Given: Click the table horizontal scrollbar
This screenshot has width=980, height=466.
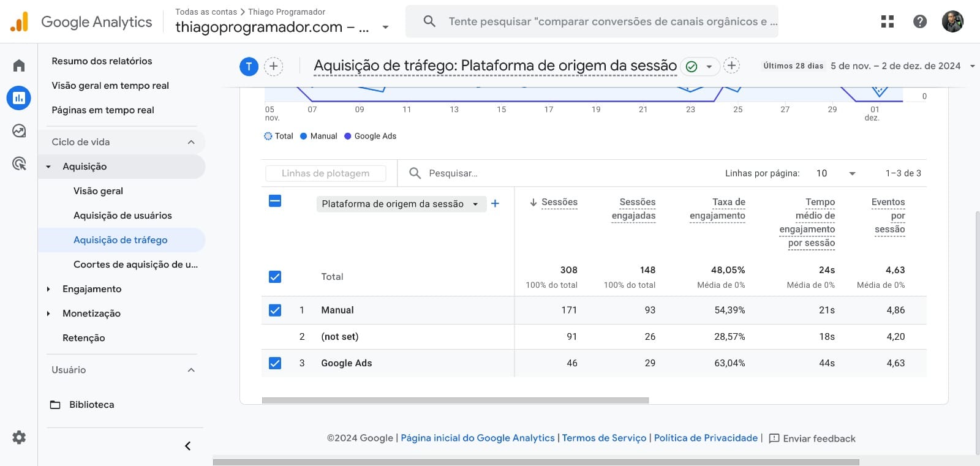Looking at the screenshot, I should [x=455, y=400].
